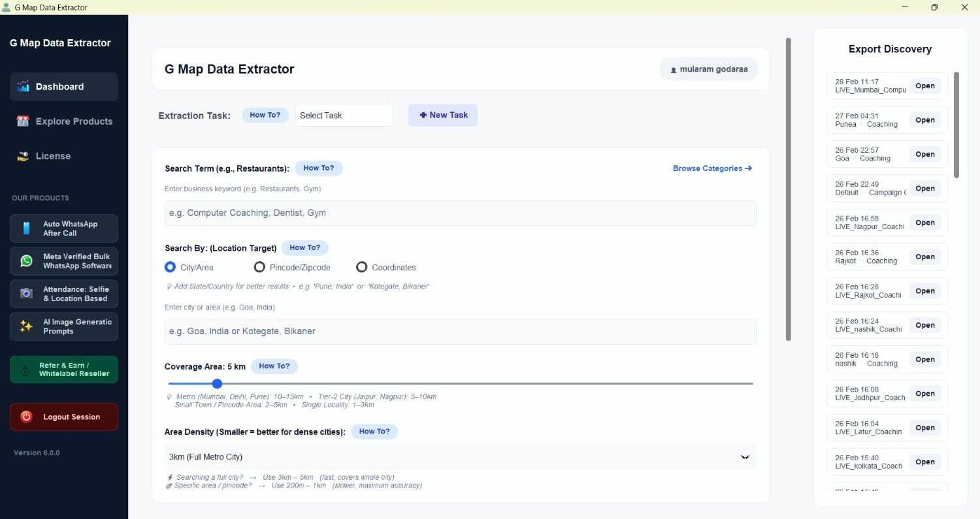
Task: Click the AI Image Generation sparkles icon
Action: click(x=25, y=326)
